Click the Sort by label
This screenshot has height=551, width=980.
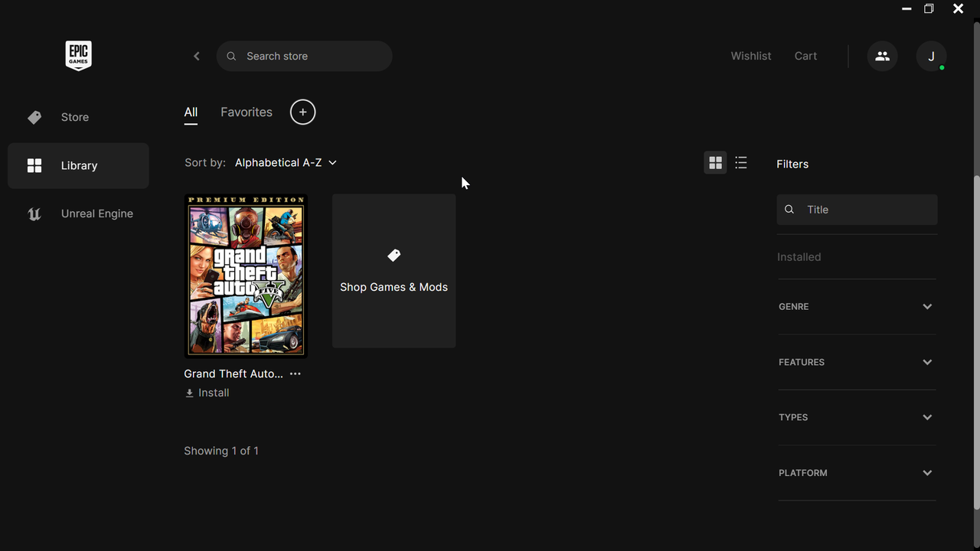coord(205,162)
